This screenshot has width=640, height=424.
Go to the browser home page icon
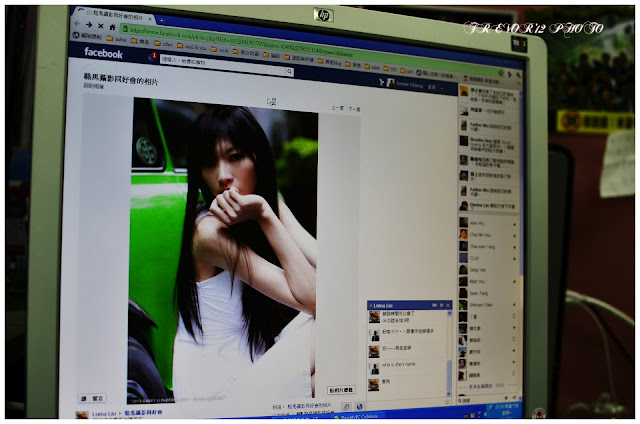[112, 27]
